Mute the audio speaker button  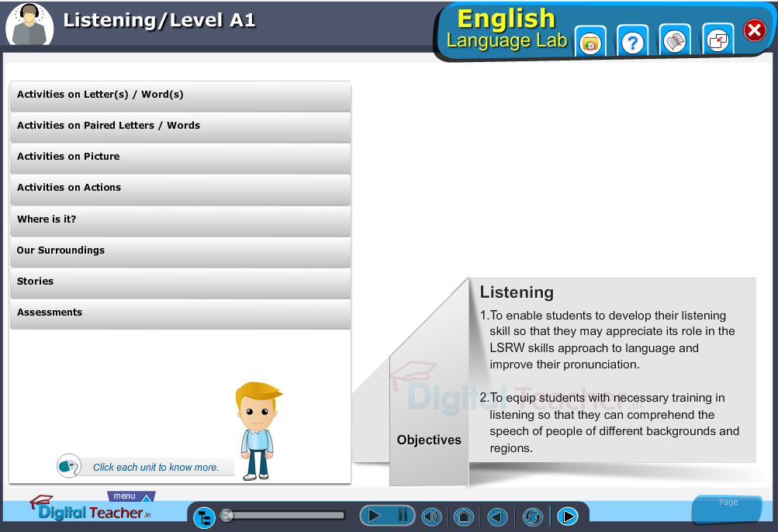(430, 516)
